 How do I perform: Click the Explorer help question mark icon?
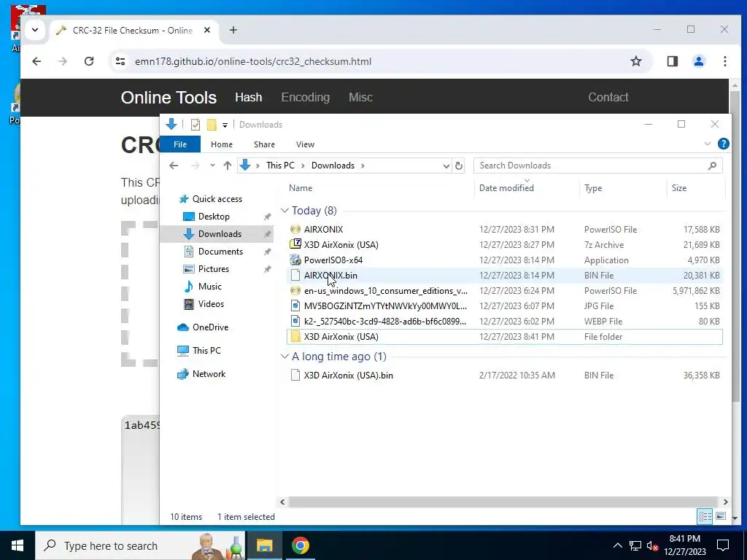pos(723,144)
